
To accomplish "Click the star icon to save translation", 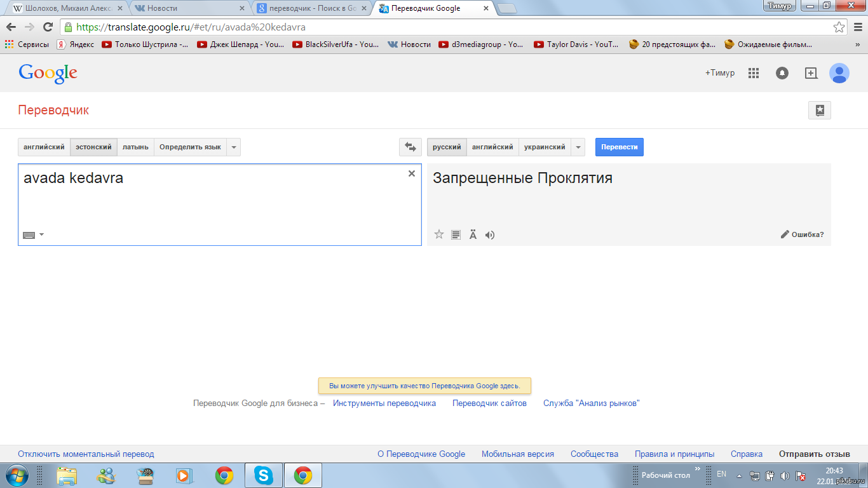I will click(438, 234).
